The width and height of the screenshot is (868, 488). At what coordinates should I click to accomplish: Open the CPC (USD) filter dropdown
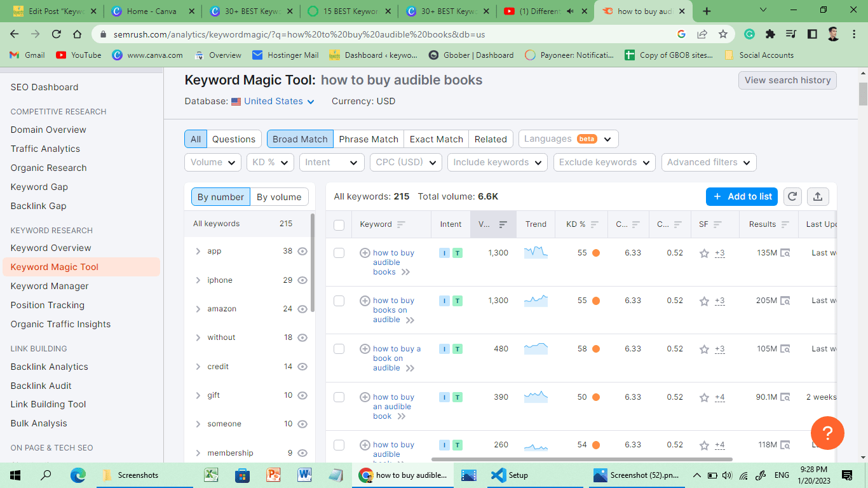406,162
